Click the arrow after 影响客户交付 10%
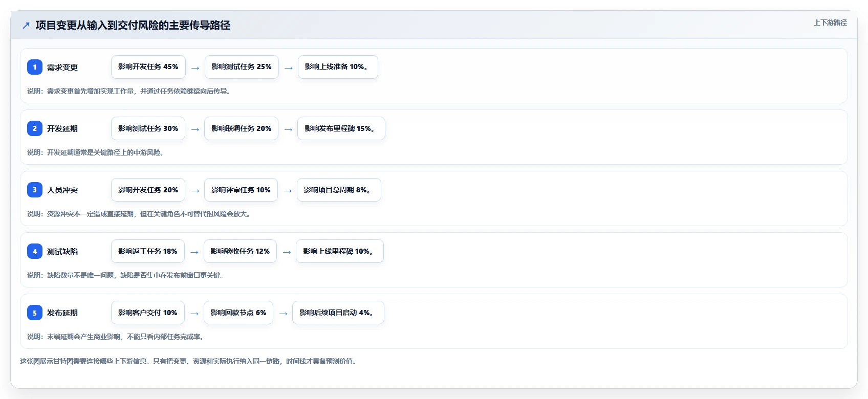The image size is (868, 399). point(194,313)
